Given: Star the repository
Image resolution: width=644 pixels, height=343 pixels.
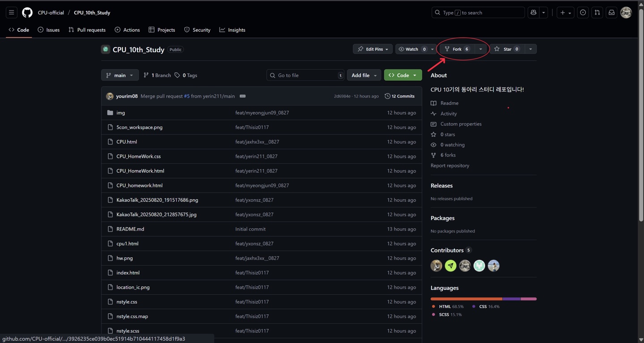Looking at the screenshot, I should tap(507, 49).
